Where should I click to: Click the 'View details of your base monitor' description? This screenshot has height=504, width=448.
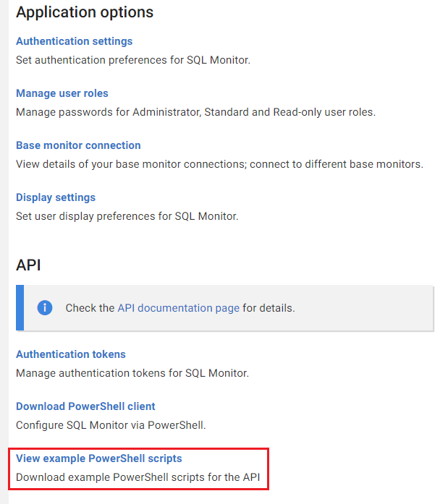pyautogui.click(x=219, y=164)
